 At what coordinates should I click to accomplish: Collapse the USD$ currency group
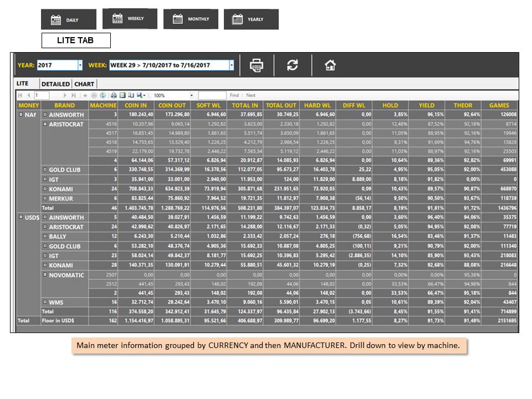click(21, 217)
